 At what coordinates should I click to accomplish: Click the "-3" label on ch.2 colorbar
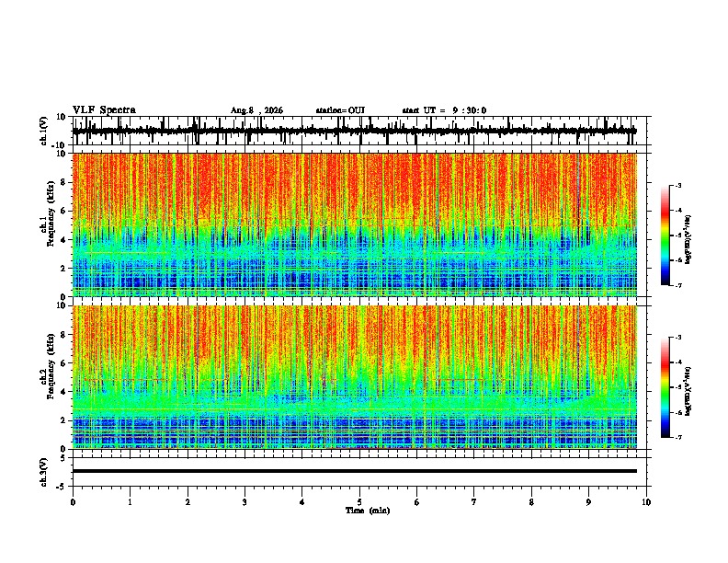click(678, 338)
